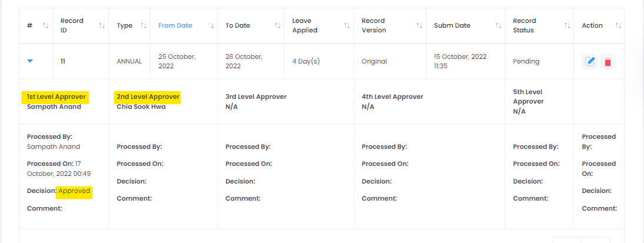Click the ANNUAL leave type cell
The image size is (644, 243).
point(129,61)
